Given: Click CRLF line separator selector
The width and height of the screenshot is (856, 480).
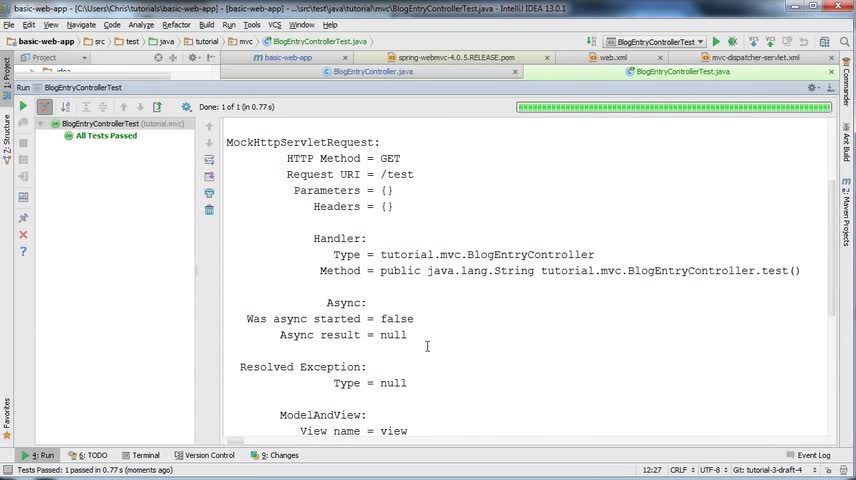Looking at the screenshot, I should tap(682, 470).
